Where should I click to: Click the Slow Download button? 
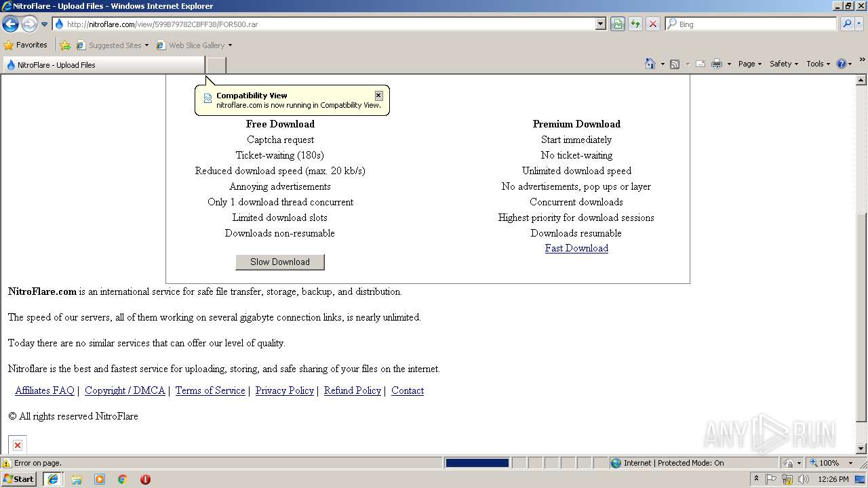click(280, 262)
